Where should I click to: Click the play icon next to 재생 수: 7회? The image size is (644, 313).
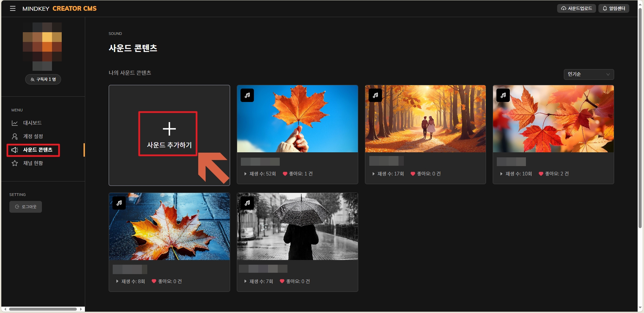246,281
